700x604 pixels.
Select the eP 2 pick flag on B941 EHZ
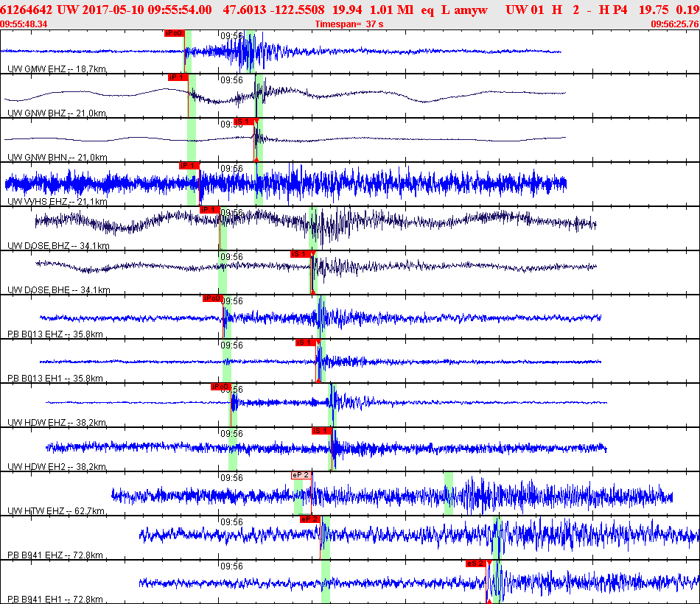(309, 519)
